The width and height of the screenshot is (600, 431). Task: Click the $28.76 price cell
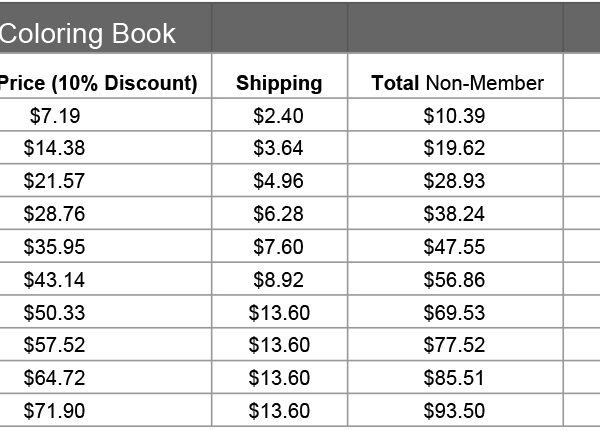pyautogui.click(x=55, y=214)
